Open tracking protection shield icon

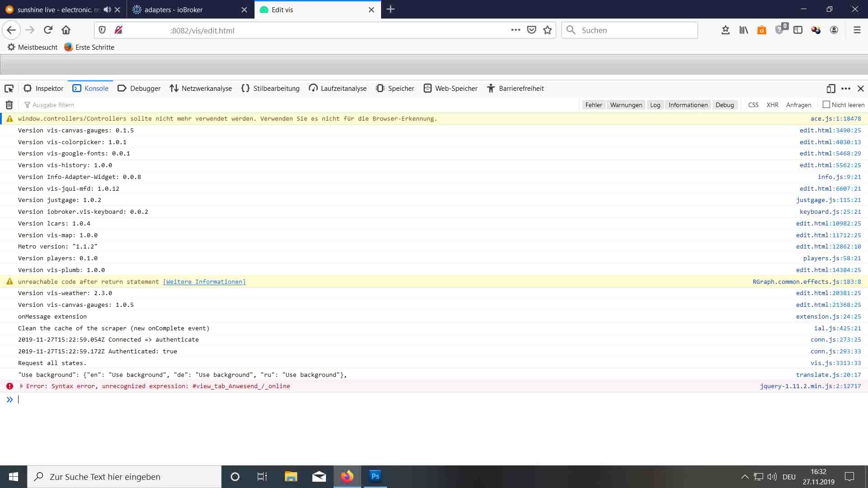coord(102,30)
